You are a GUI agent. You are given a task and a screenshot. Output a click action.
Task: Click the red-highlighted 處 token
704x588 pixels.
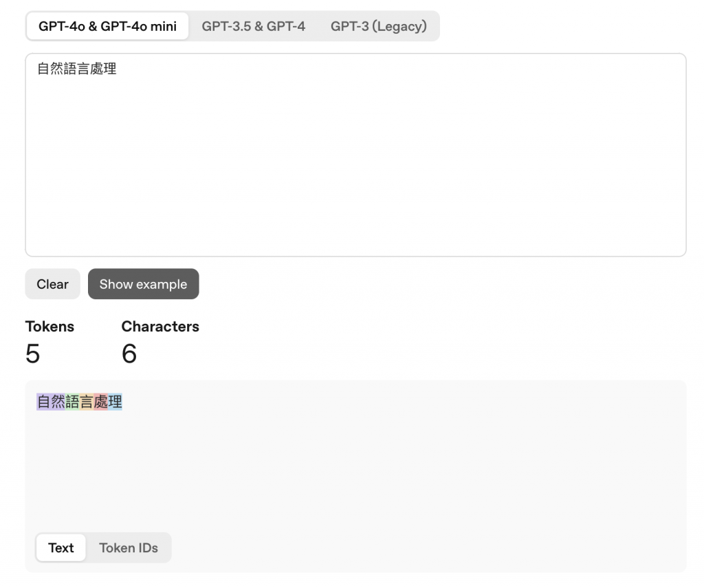tap(101, 402)
